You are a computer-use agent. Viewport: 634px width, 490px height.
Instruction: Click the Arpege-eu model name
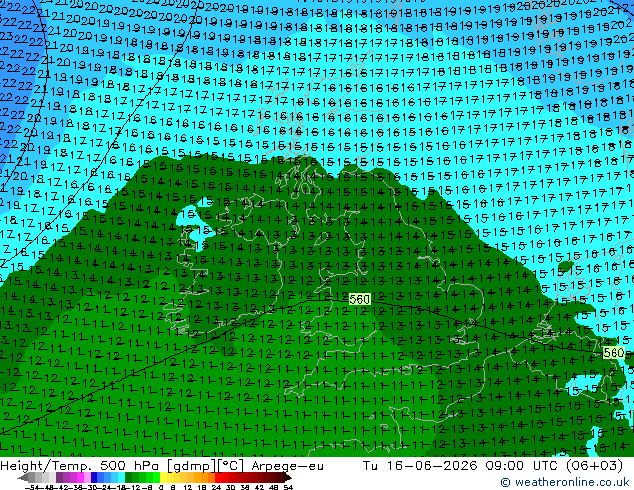point(287,466)
